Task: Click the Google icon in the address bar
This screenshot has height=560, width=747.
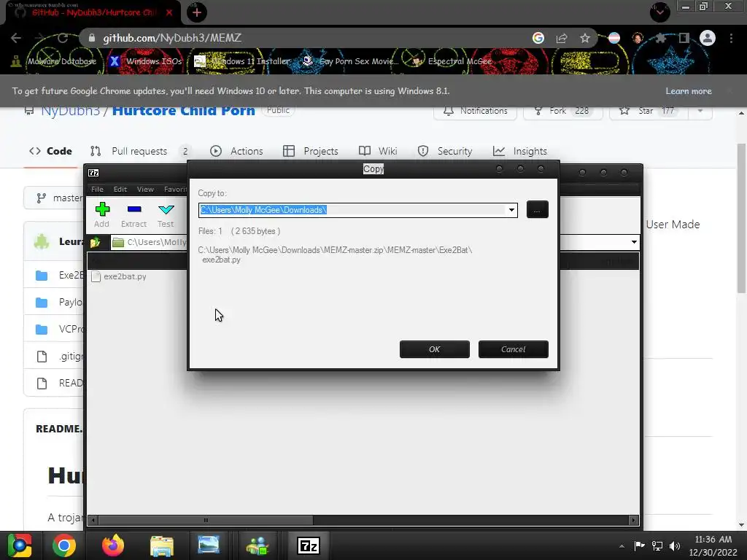Action: [x=538, y=38]
